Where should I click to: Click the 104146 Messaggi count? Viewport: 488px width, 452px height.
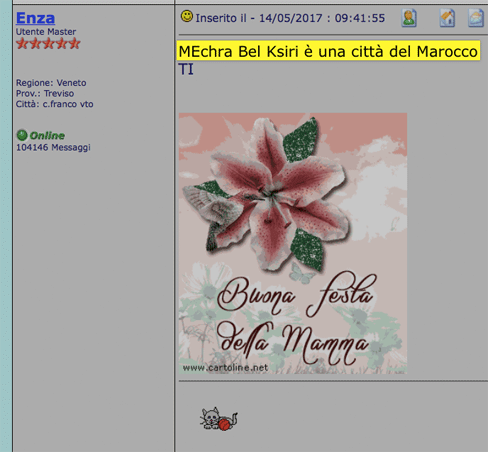pyautogui.click(x=53, y=147)
